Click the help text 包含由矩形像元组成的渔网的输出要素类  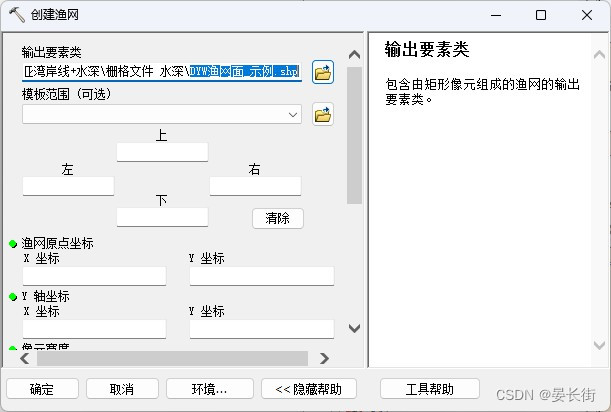(x=482, y=92)
